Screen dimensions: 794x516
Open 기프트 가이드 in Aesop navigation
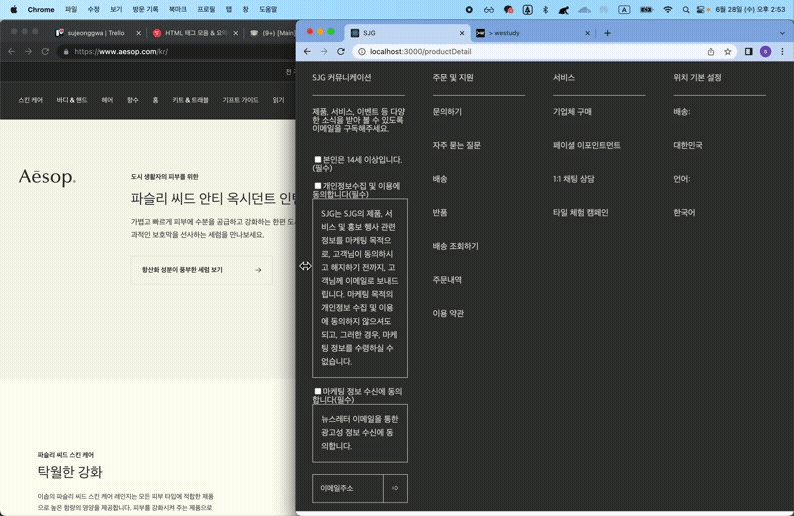241,100
